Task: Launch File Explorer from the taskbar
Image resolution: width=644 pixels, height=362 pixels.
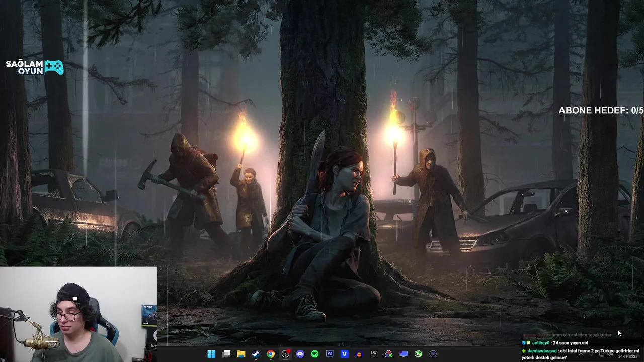Action: coord(241,354)
